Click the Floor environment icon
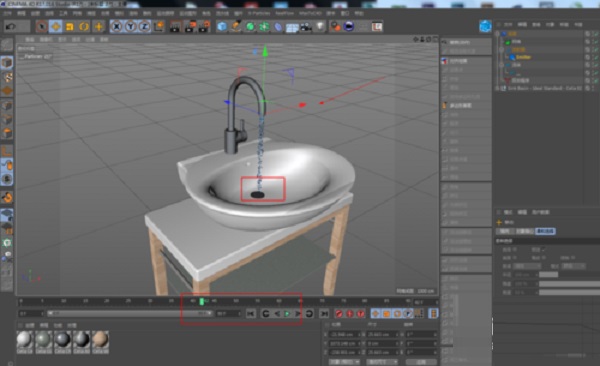The height and width of the screenshot is (366, 600). tap(292, 27)
